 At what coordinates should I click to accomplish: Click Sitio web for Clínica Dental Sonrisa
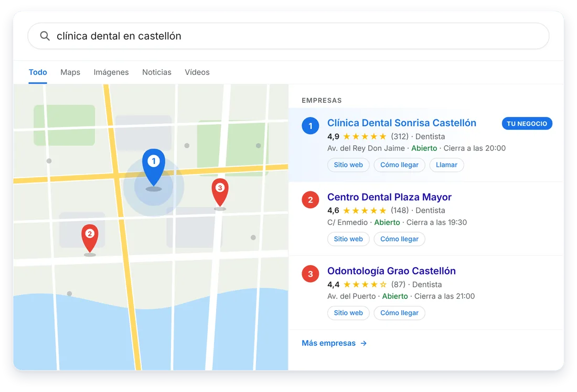tap(348, 165)
